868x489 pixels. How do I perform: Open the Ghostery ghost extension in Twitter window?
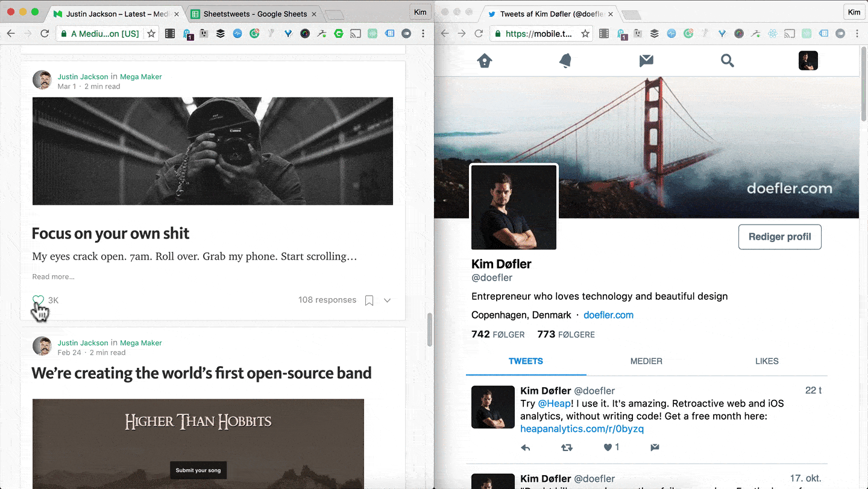(621, 34)
